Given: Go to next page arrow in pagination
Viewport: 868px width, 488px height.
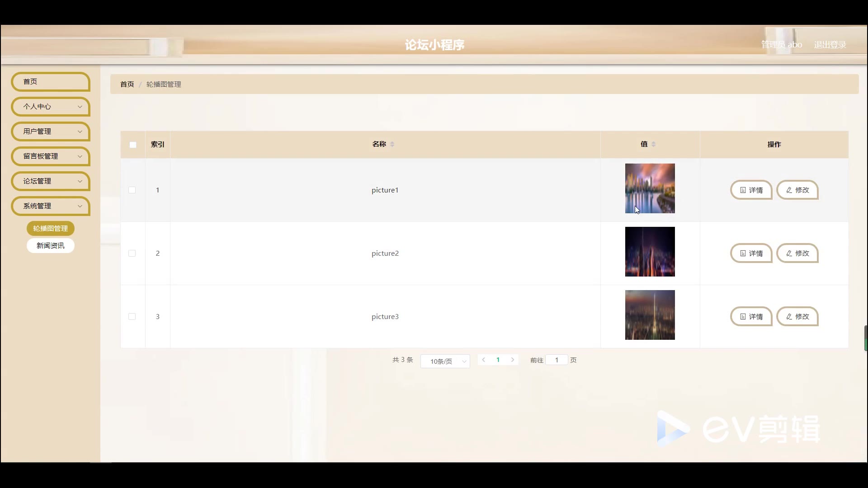Looking at the screenshot, I should 512,360.
